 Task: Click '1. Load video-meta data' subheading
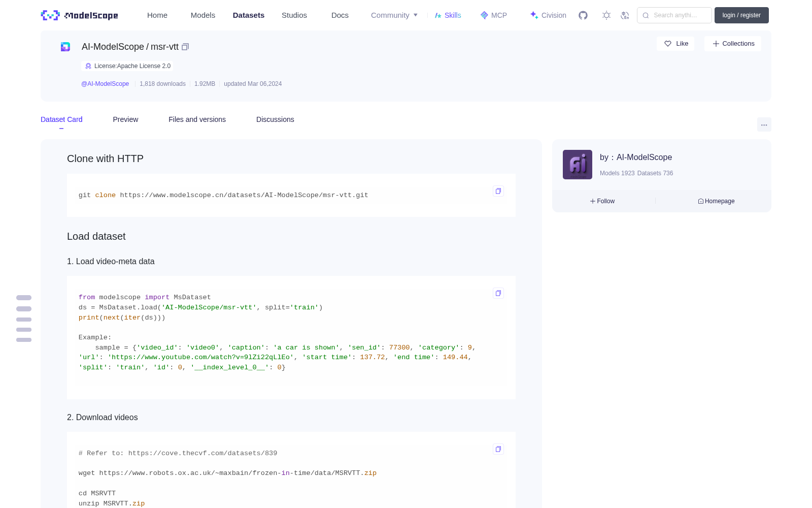111,262
